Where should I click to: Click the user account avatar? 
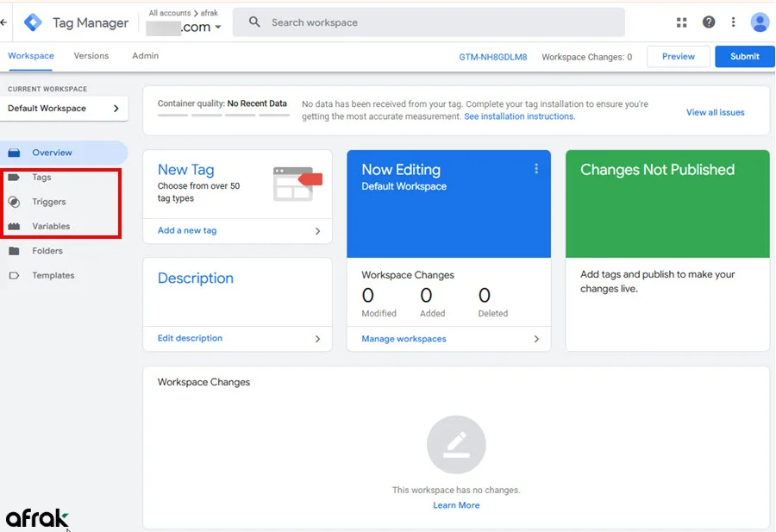760,22
